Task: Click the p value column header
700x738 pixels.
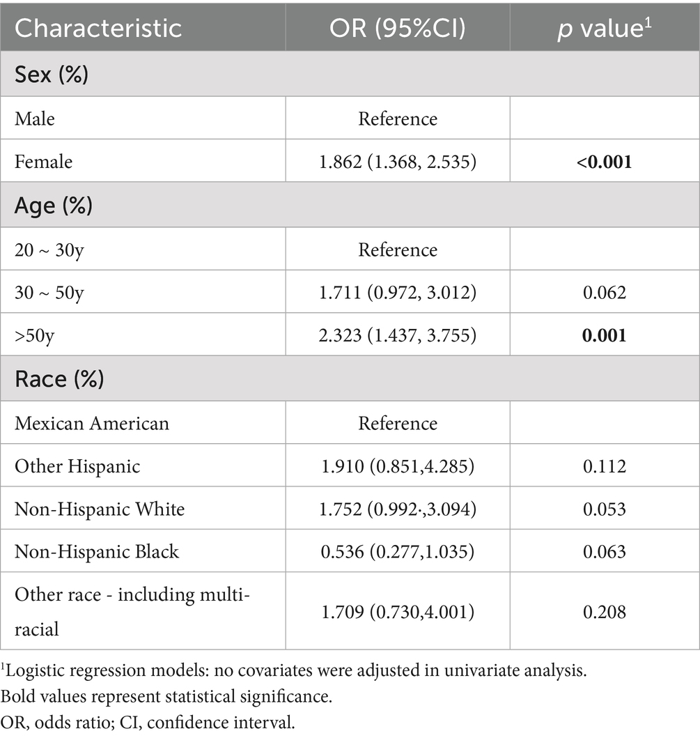Action: point(605,29)
